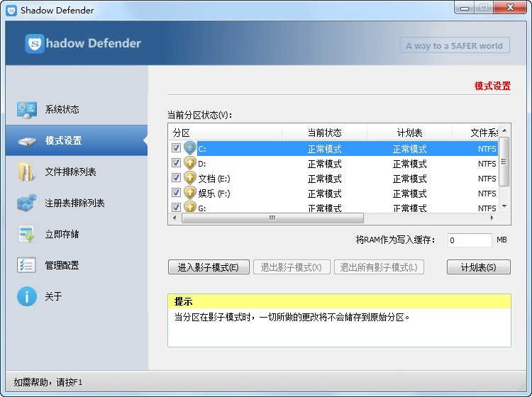Click the 模式设置 drive icon
532x397 pixels.
click(x=27, y=141)
